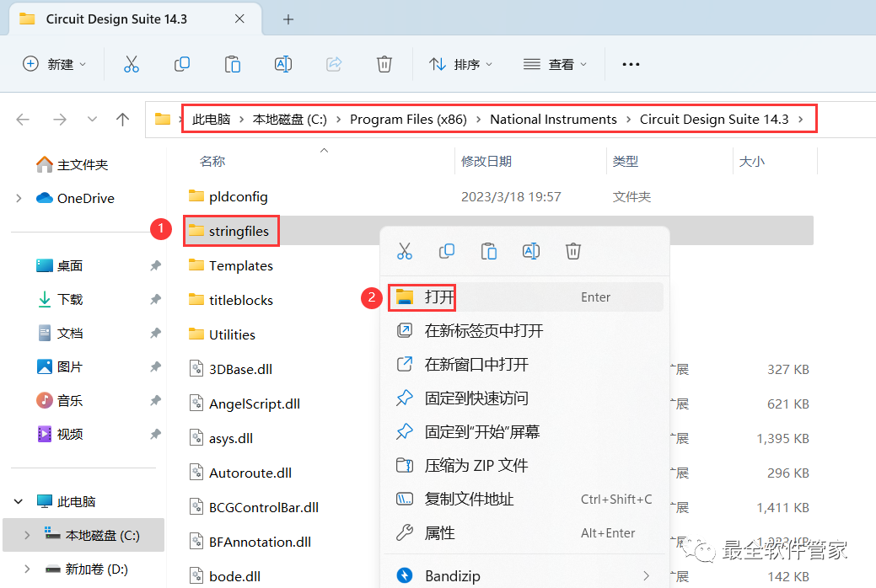Image resolution: width=876 pixels, height=588 pixels.
Task: Click Program Files (x86) in breadcrumb
Action: pos(408,119)
